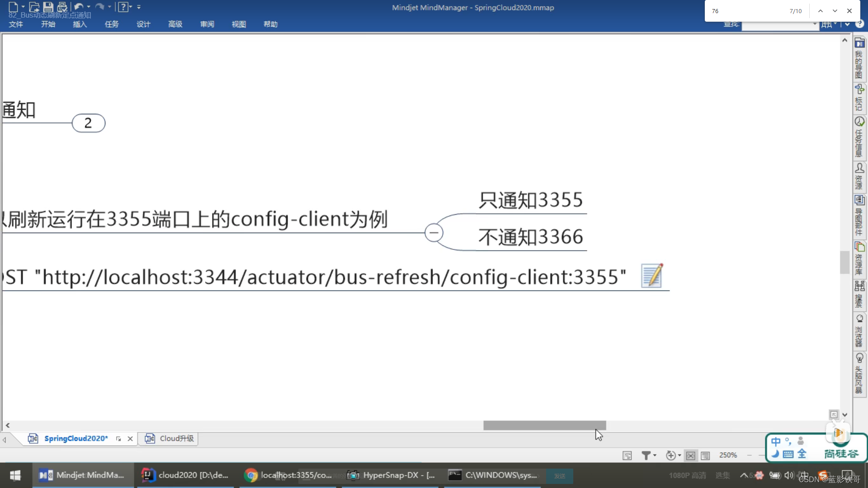The width and height of the screenshot is (868, 488).
Task: Open the 标记 markers side panel
Action: [x=859, y=98]
